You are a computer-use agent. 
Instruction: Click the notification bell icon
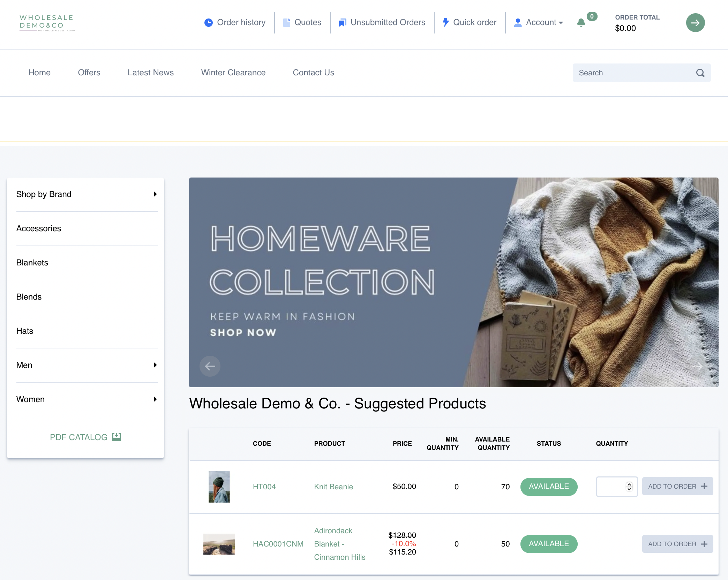[x=581, y=23]
